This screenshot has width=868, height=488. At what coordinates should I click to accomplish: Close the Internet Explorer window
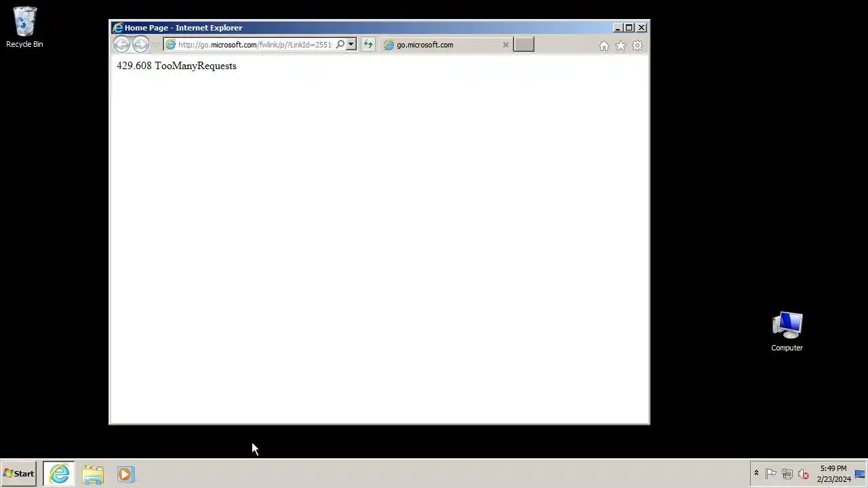click(642, 28)
